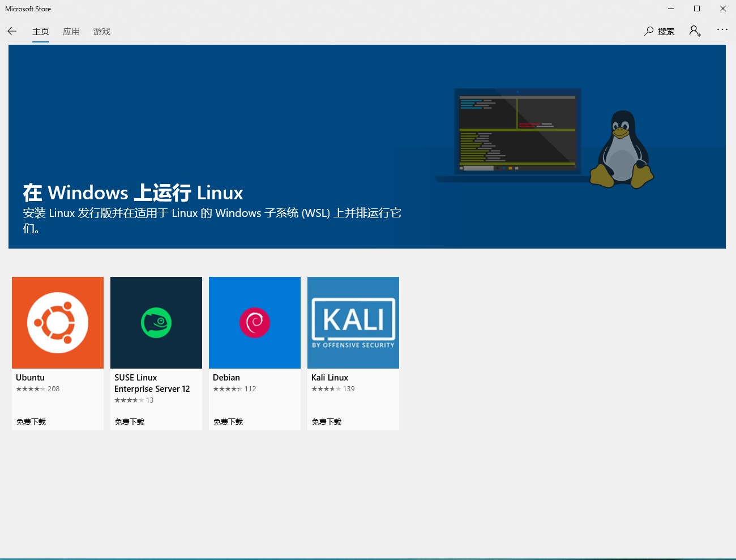Viewport: 736px width, 560px height.
Task: Open the Kali Linux logo tile
Action: click(353, 323)
